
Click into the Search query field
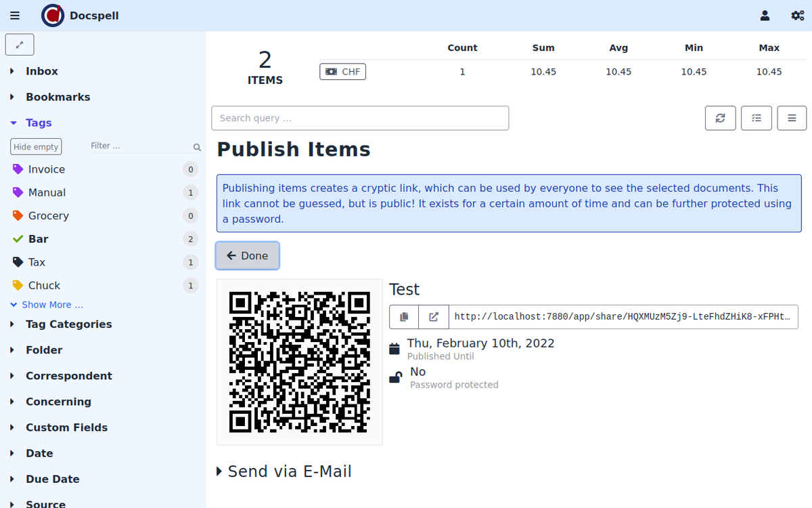pos(359,118)
